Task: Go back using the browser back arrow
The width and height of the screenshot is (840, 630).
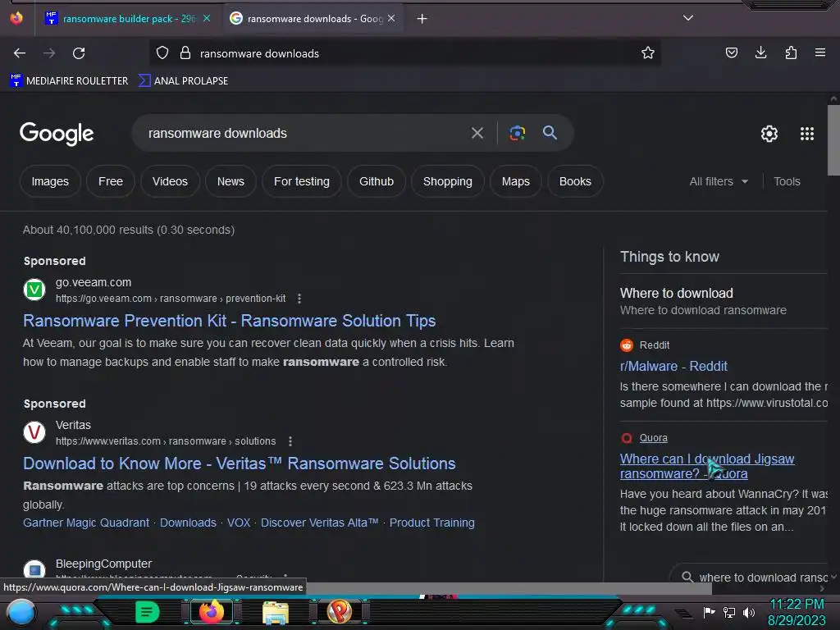Action: pyautogui.click(x=20, y=53)
